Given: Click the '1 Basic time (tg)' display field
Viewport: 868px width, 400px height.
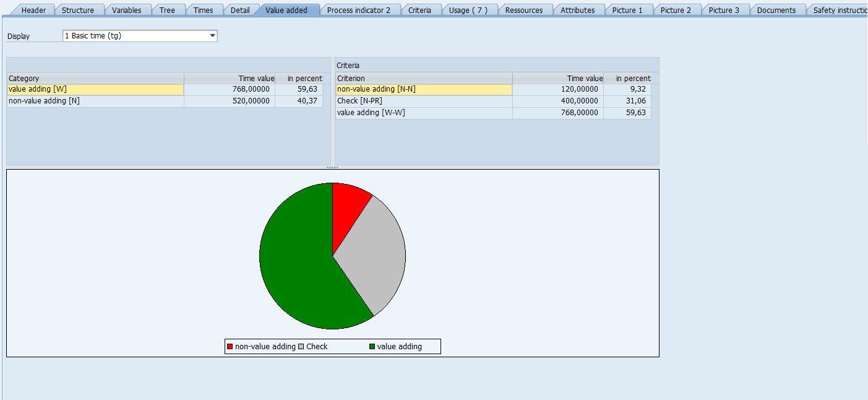Looking at the screenshot, I should (x=136, y=36).
